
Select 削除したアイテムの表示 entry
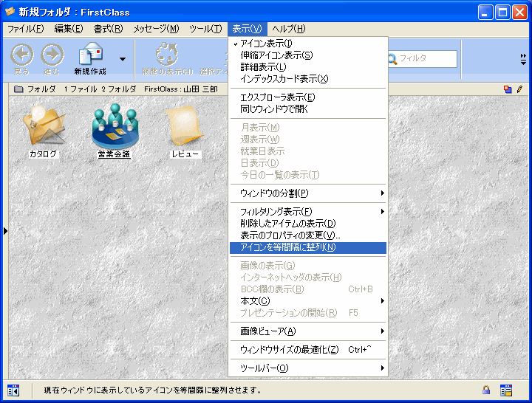coord(288,224)
